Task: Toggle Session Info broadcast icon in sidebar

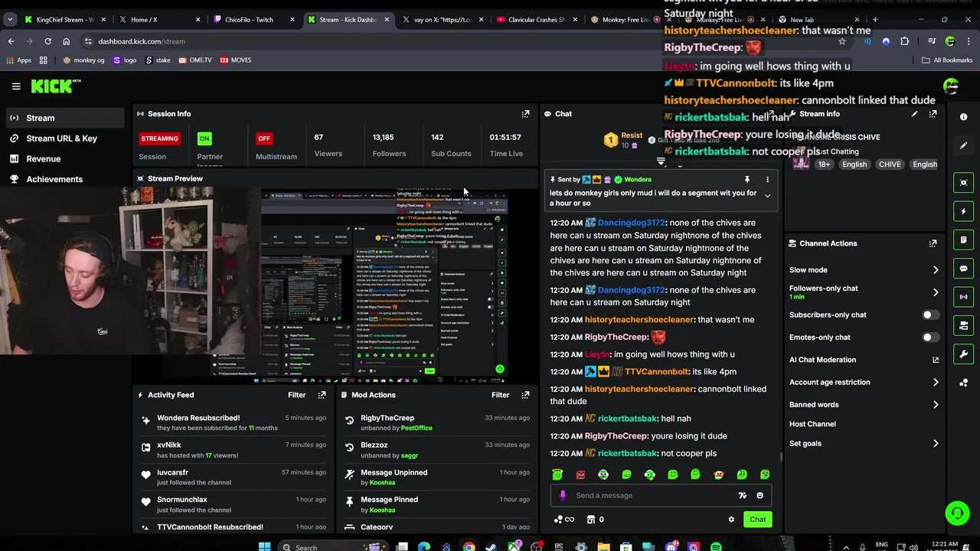Action: pos(964,297)
